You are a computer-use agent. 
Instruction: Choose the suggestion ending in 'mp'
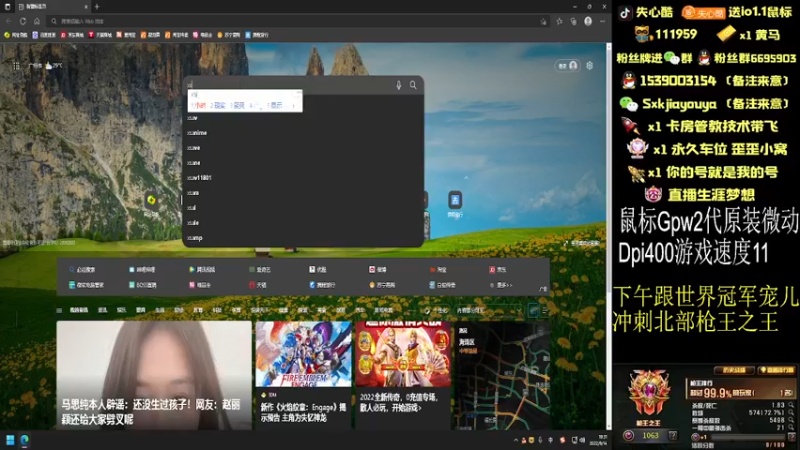[303, 238]
